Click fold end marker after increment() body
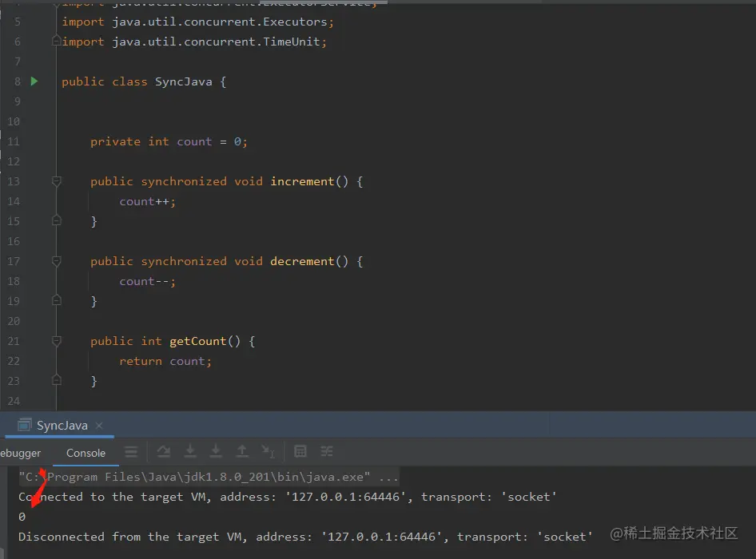756x559 pixels. pyautogui.click(x=57, y=220)
